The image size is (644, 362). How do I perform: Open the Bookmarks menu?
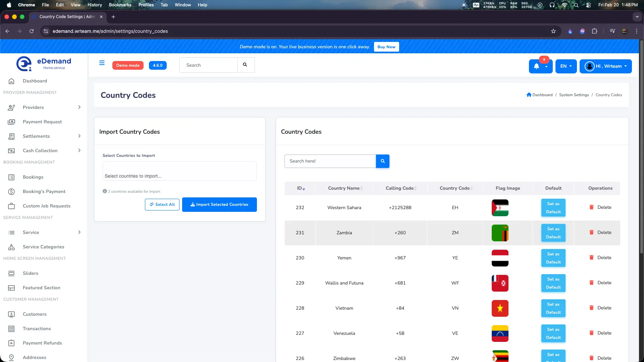(x=120, y=5)
